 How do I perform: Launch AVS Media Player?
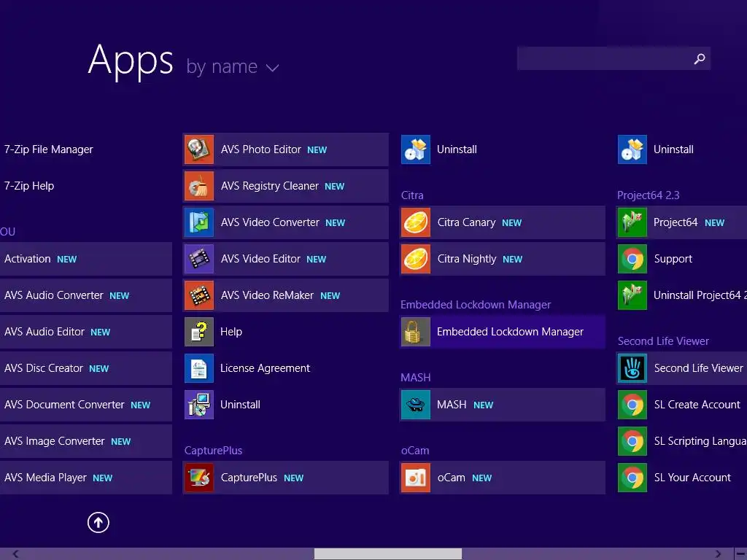tap(86, 478)
